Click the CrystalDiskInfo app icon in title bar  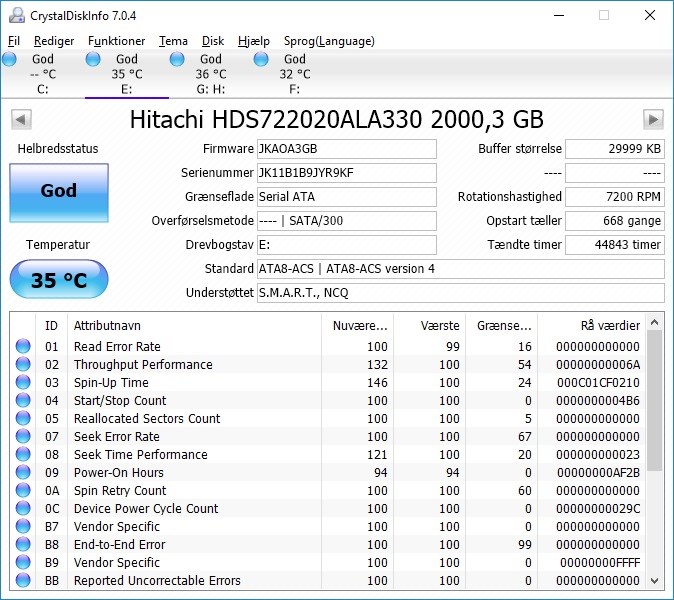coord(17,15)
